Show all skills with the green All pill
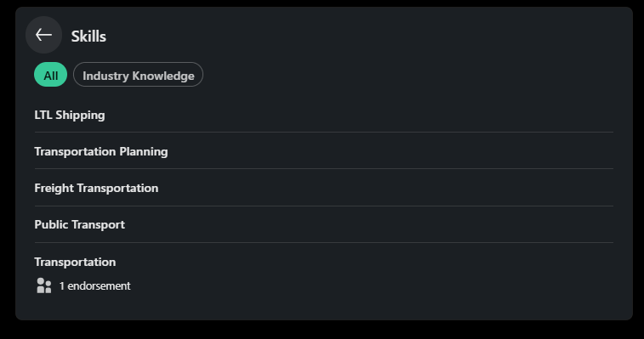 50,75
